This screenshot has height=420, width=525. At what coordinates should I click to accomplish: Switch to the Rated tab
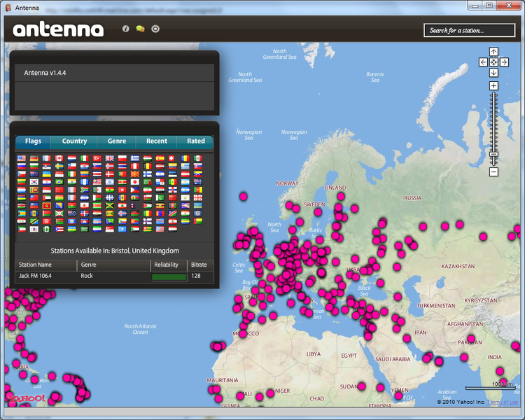point(195,141)
